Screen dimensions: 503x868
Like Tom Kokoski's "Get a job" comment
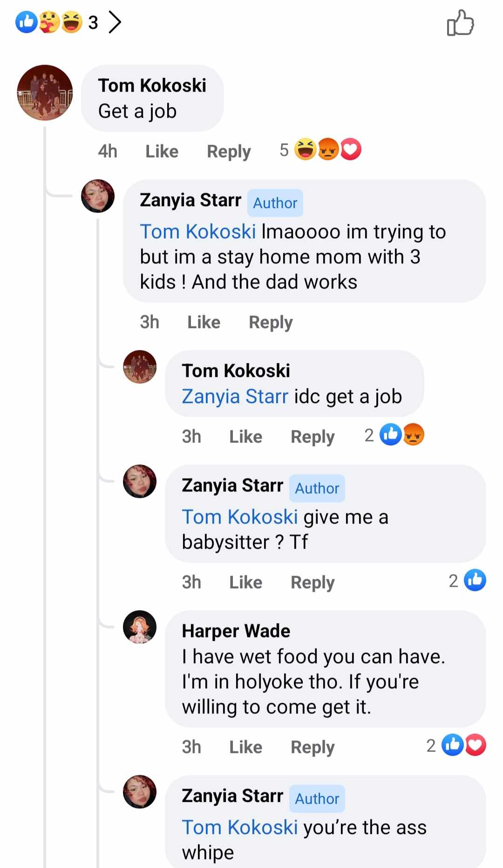tap(162, 151)
